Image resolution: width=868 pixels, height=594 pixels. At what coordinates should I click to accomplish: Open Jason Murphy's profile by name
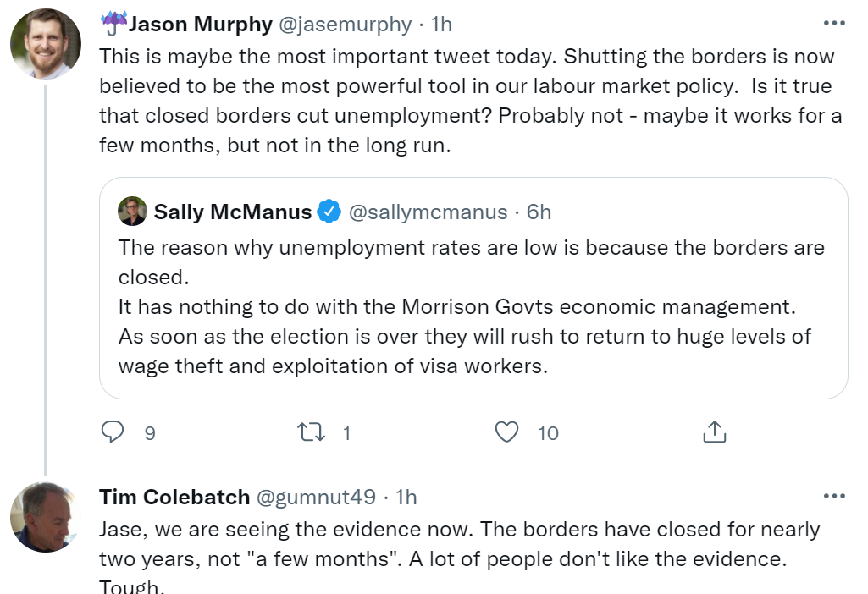coord(199,25)
